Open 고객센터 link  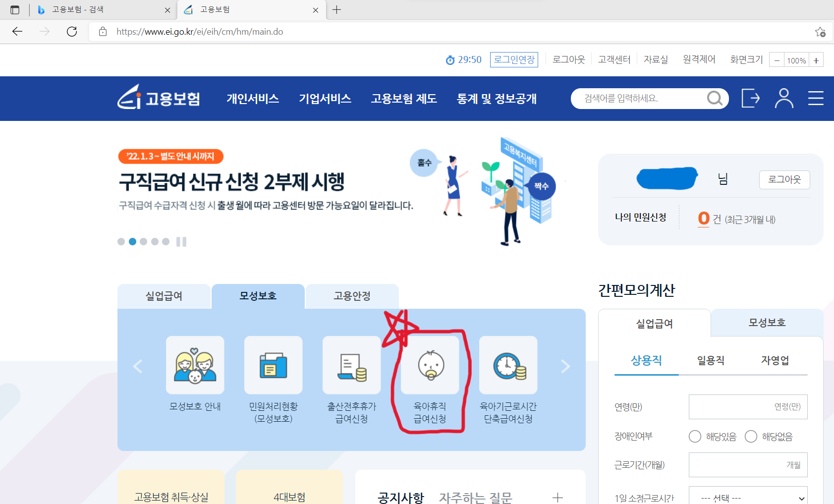click(x=614, y=59)
